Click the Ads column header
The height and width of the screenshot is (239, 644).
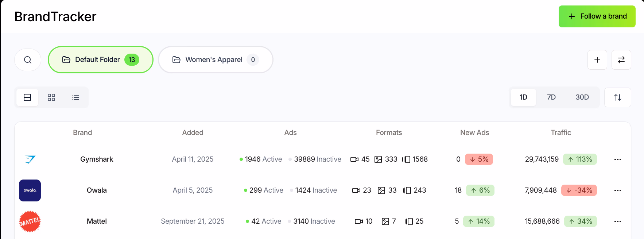pyautogui.click(x=290, y=133)
